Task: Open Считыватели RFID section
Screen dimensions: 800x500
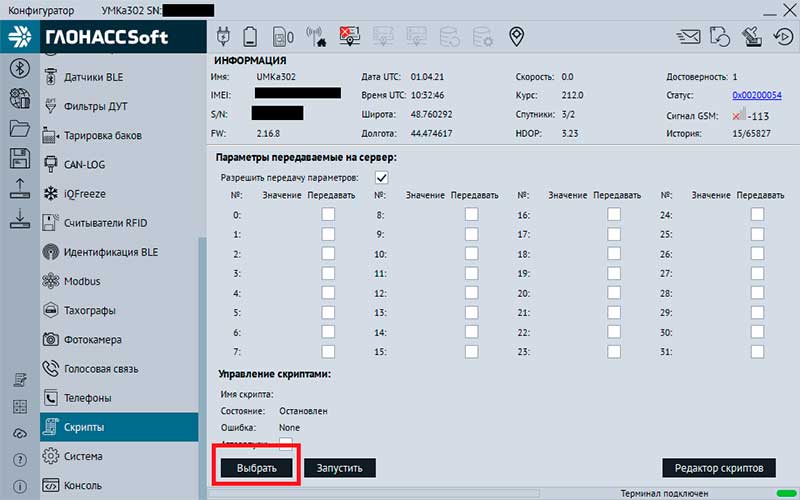Action: (119, 222)
